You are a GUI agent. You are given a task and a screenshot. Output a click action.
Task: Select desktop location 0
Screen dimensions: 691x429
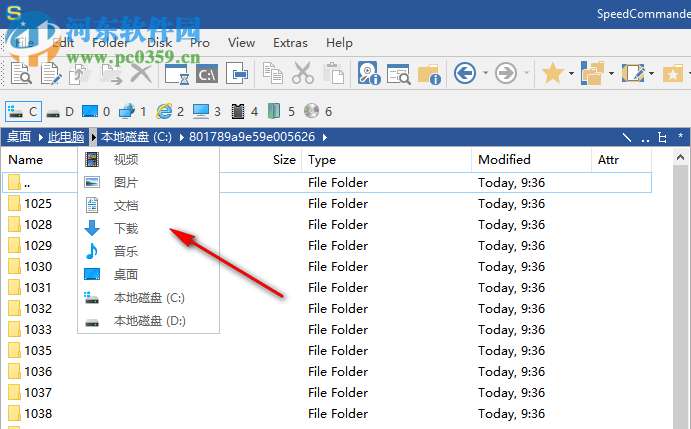tap(96, 112)
